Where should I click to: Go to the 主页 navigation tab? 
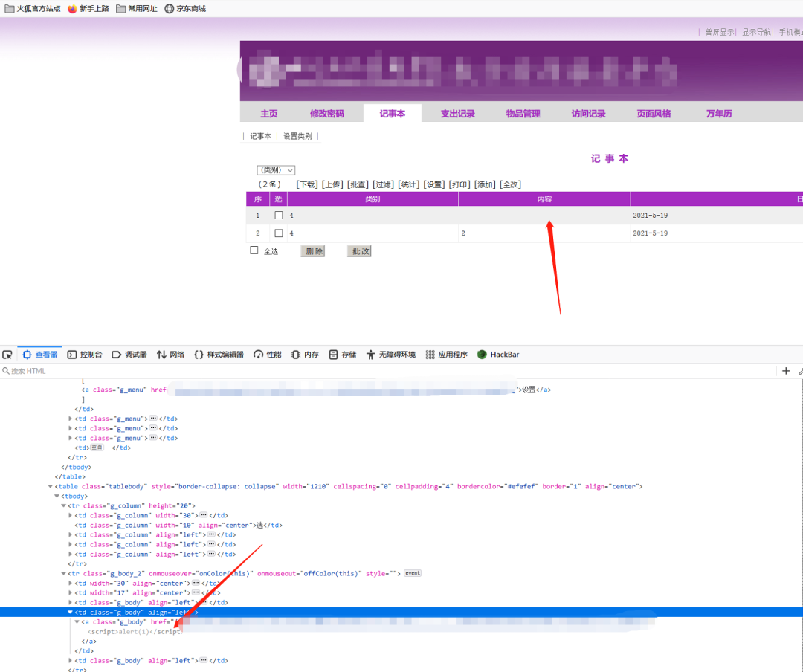[x=269, y=114]
